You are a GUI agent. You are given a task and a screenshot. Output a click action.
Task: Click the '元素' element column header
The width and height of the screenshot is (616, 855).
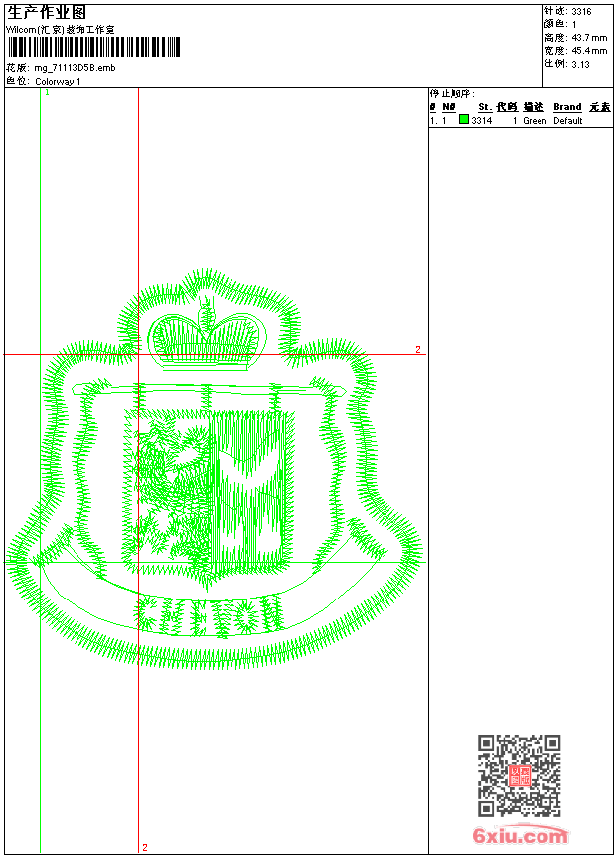(x=600, y=107)
